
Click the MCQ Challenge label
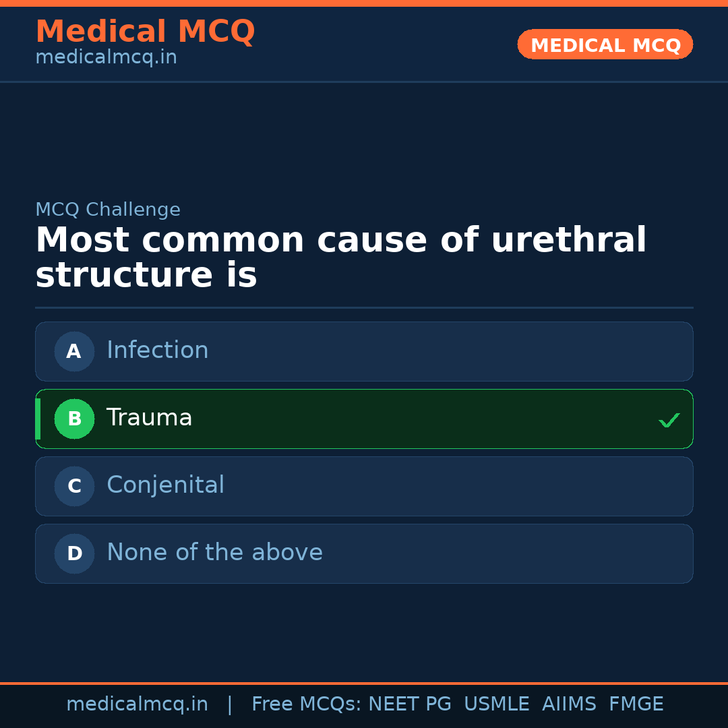108,210
